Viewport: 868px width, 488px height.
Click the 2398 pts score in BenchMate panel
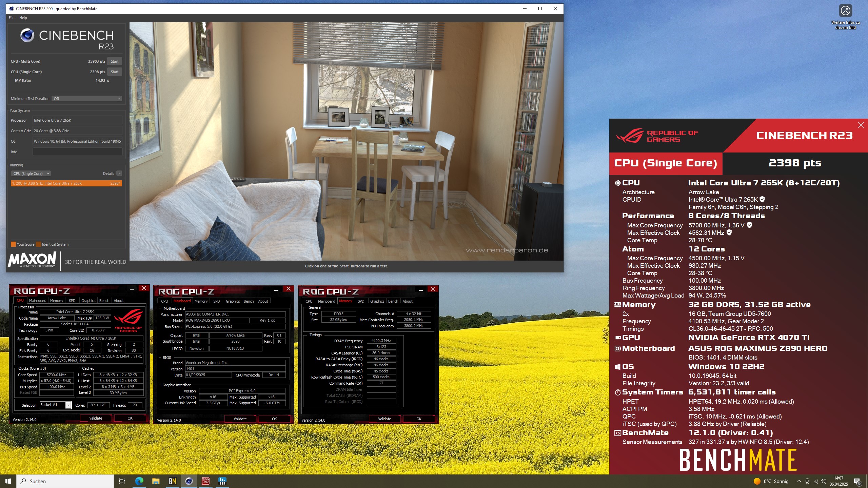click(x=794, y=163)
